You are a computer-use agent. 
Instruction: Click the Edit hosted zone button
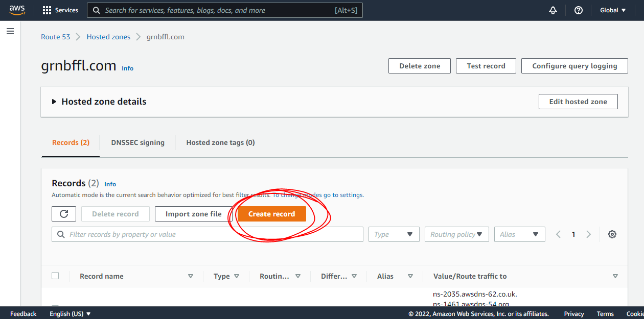pyautogui.click(x=578, y=102)
